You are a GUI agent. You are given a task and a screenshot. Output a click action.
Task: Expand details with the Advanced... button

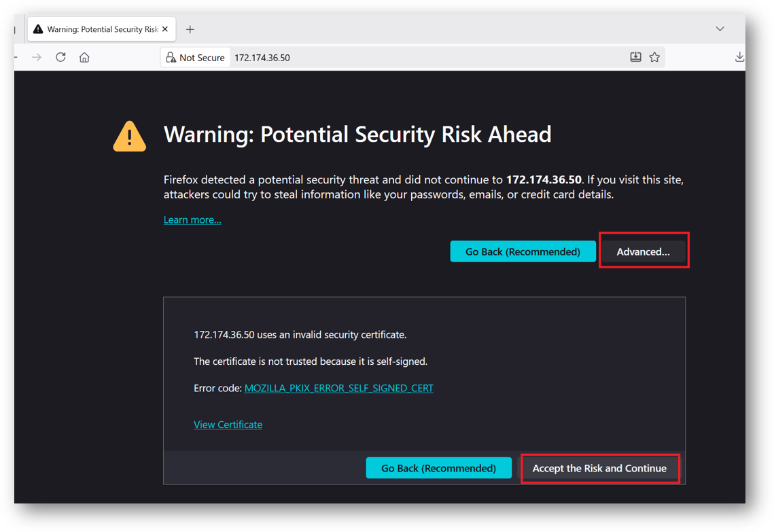pos(643,251)
